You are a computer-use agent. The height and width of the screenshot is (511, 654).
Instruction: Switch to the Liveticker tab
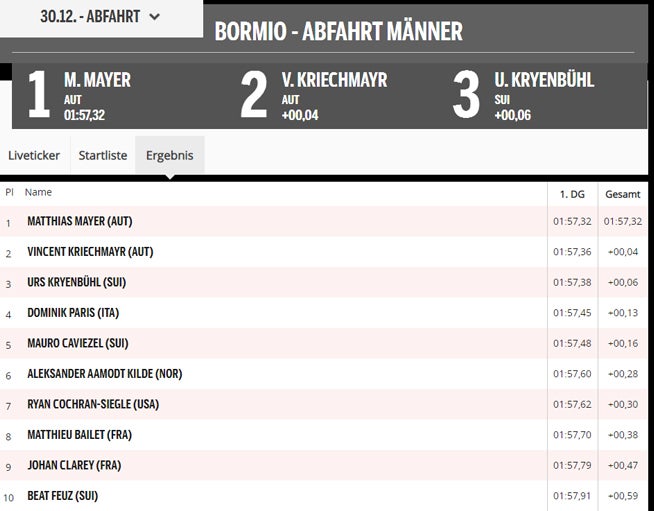(34, 156)
